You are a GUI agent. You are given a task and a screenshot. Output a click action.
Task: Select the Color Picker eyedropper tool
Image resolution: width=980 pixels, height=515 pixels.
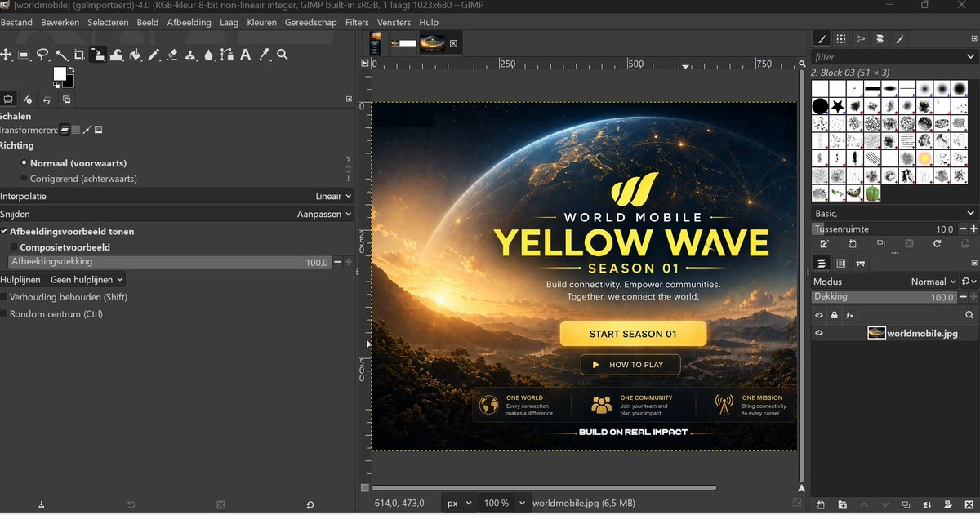tap(264, 55)
